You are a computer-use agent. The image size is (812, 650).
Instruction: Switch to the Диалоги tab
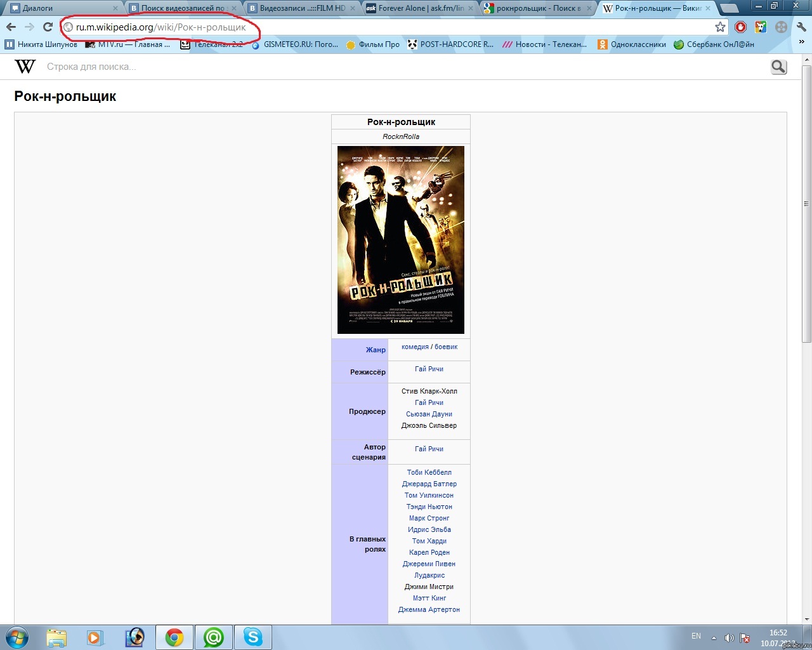[62, 8]
